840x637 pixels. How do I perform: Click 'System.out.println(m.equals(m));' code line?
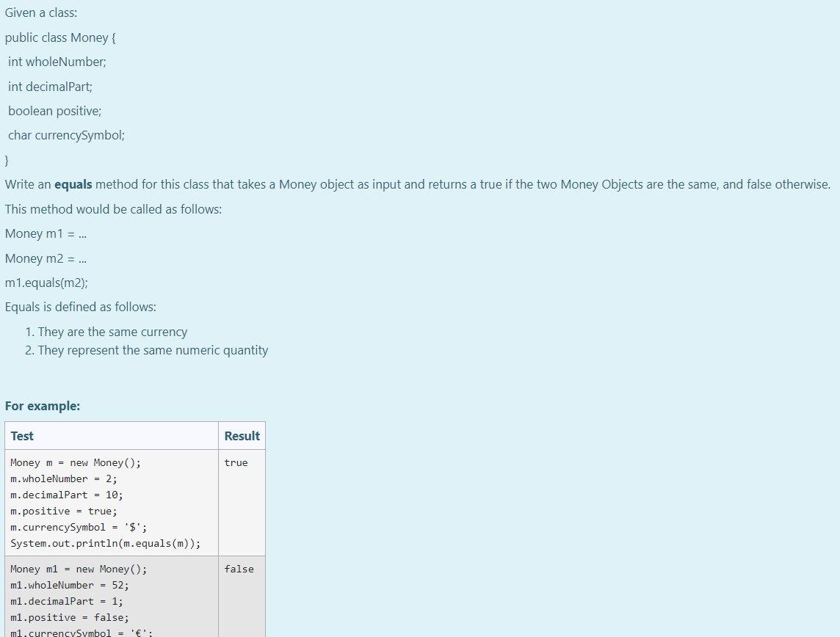[x=106, y=543]
